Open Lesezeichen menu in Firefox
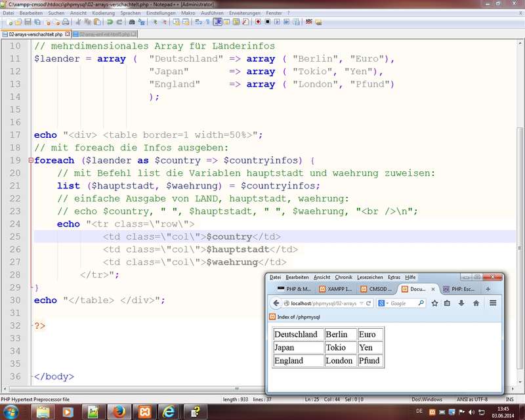 pyautogui.click(x=371, y=277)
